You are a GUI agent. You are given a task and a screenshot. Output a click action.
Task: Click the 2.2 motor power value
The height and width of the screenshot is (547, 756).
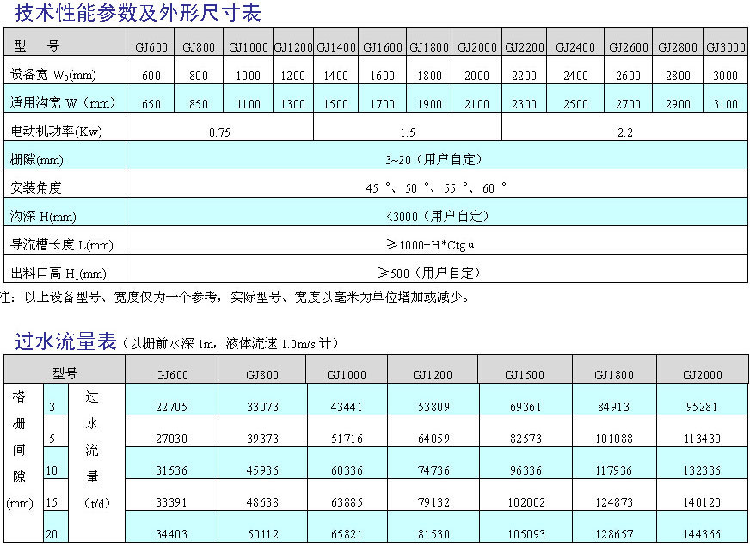[624, 132]
